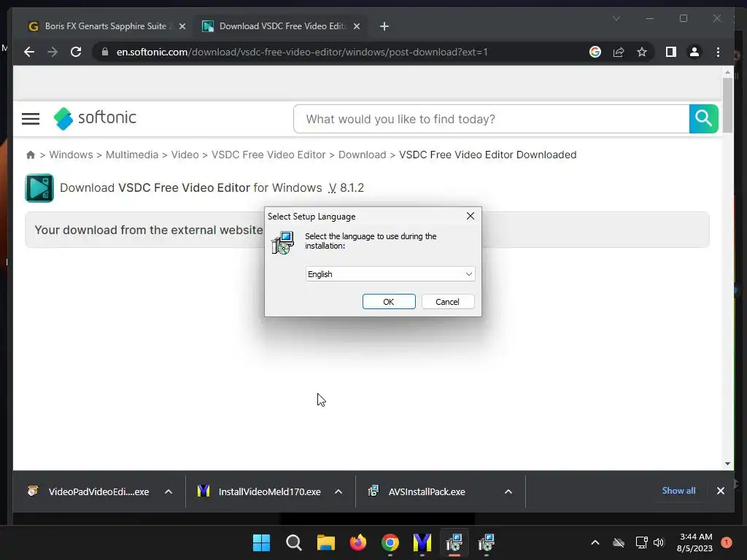View site security lock info
747x560 pixels.
click(x=105, y=52)
